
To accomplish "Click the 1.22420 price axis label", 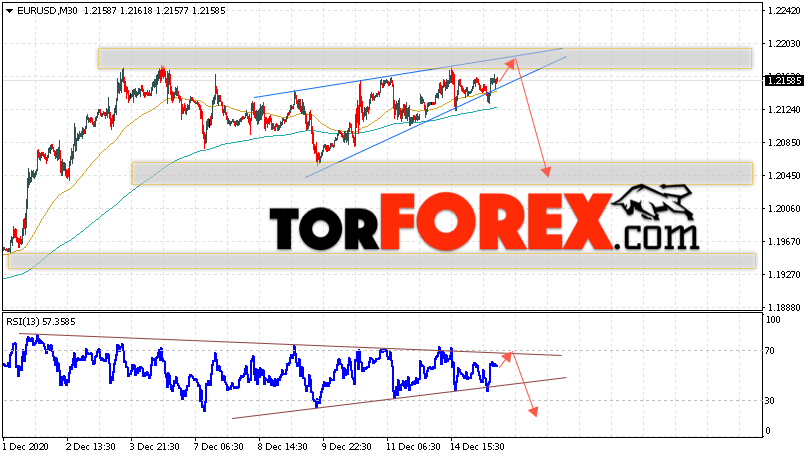I will point(784,11).
